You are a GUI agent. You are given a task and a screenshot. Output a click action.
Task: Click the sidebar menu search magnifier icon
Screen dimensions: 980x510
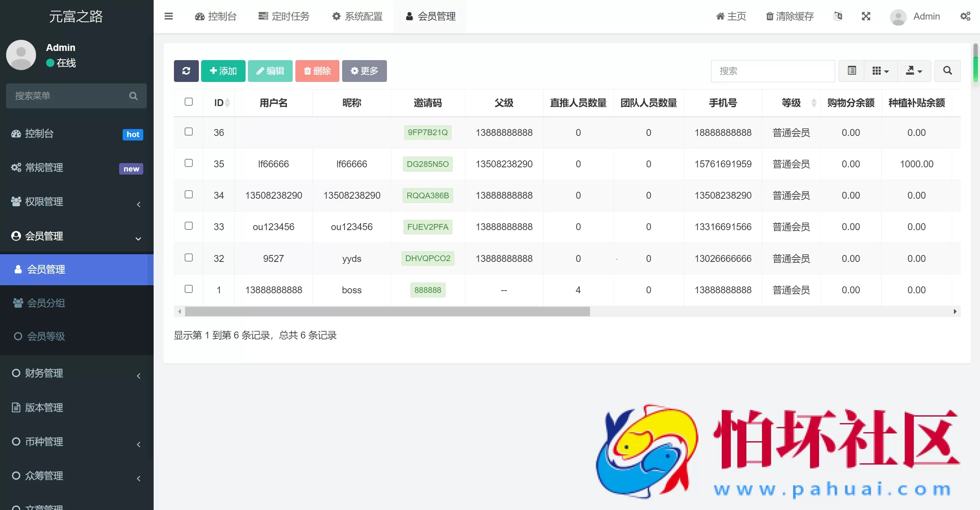pyautogui.click(x=133, y=96)
